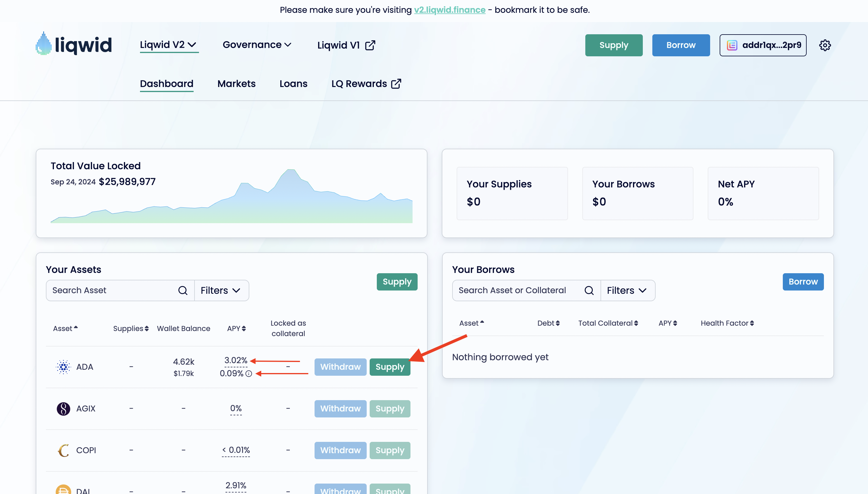This screenshot has height=494, width=868.
Task: Focus the Search Asset input field
Action: pyautogui.click(x=120, y=291)
